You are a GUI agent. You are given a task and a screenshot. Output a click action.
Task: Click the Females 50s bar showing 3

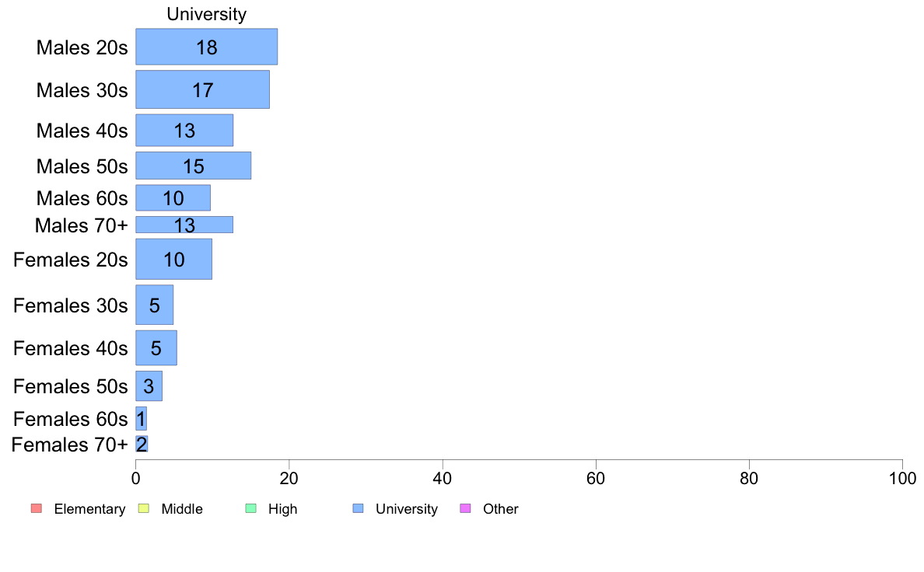click(x=149, y=385)
